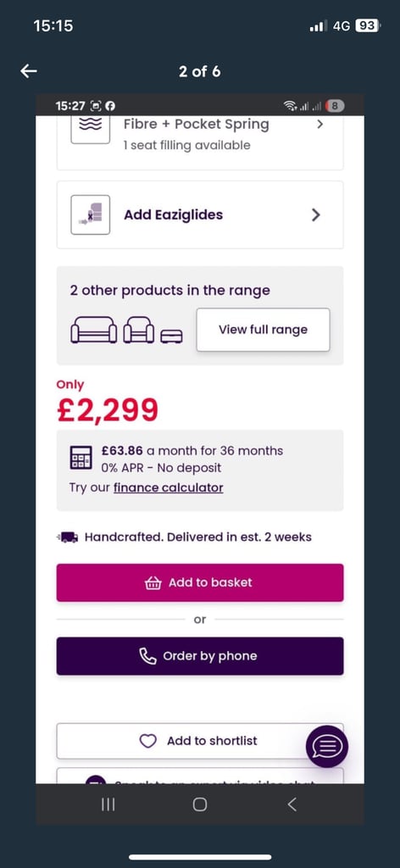Tap the Android back chevron
Image resolution: width=400 pixels, height=868 pixels.
coord(292,804)
